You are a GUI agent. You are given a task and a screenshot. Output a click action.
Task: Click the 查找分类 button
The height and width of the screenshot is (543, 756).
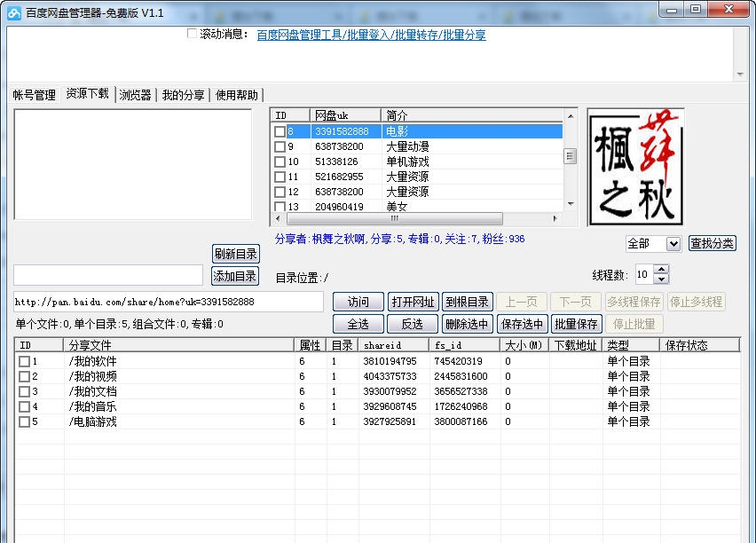coord(712,244)
